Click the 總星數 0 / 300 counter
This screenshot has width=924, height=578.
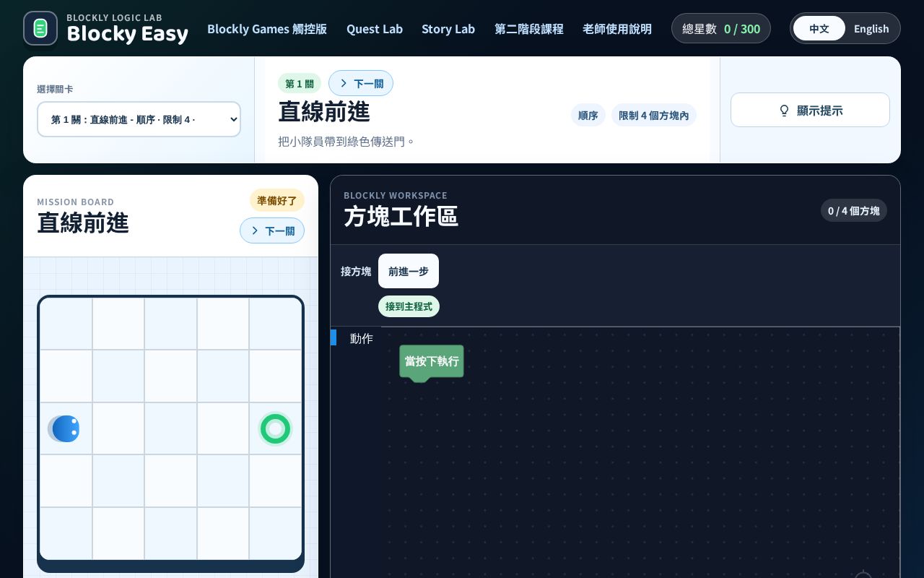click(721, 28)
